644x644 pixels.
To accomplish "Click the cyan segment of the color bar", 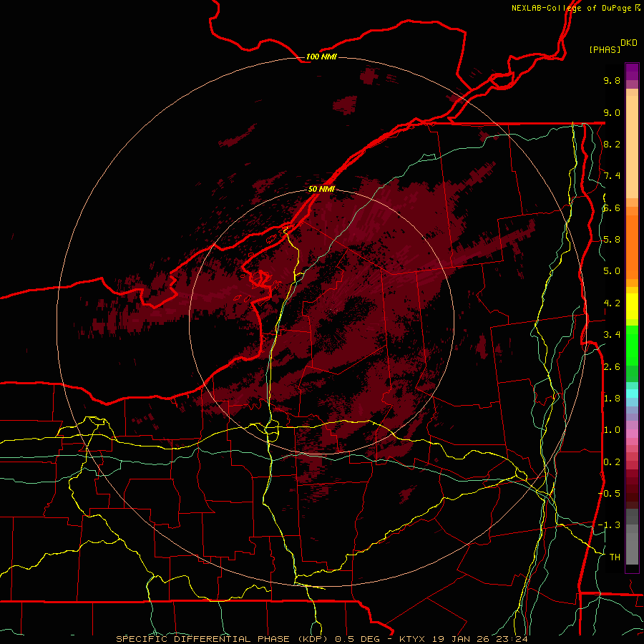I will coord(632,394).
